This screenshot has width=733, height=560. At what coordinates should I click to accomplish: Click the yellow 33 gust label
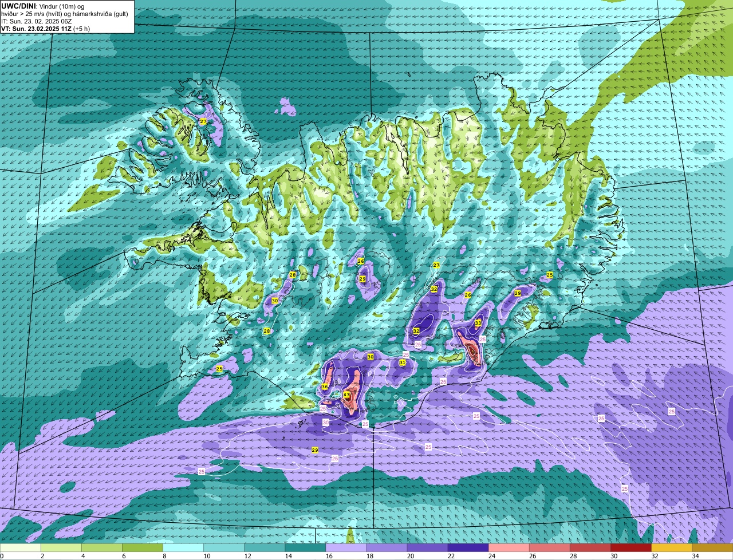(x=478, y=323)
